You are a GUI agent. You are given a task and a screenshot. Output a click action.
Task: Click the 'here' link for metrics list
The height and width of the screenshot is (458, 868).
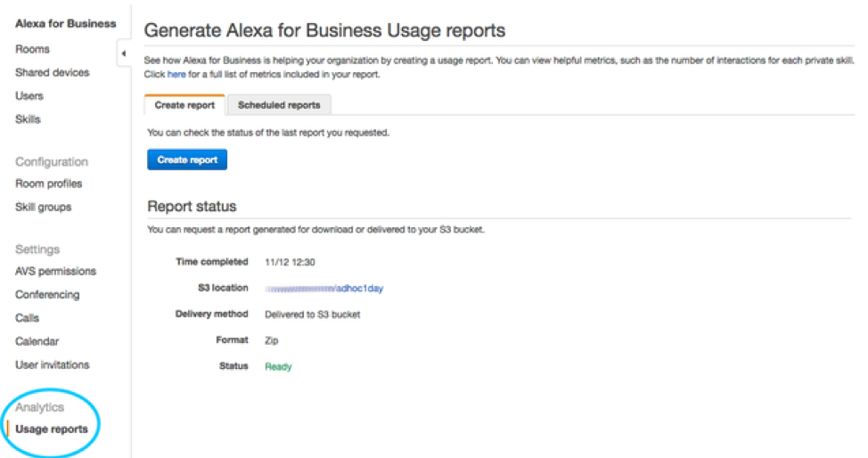[x=176, y=74]
